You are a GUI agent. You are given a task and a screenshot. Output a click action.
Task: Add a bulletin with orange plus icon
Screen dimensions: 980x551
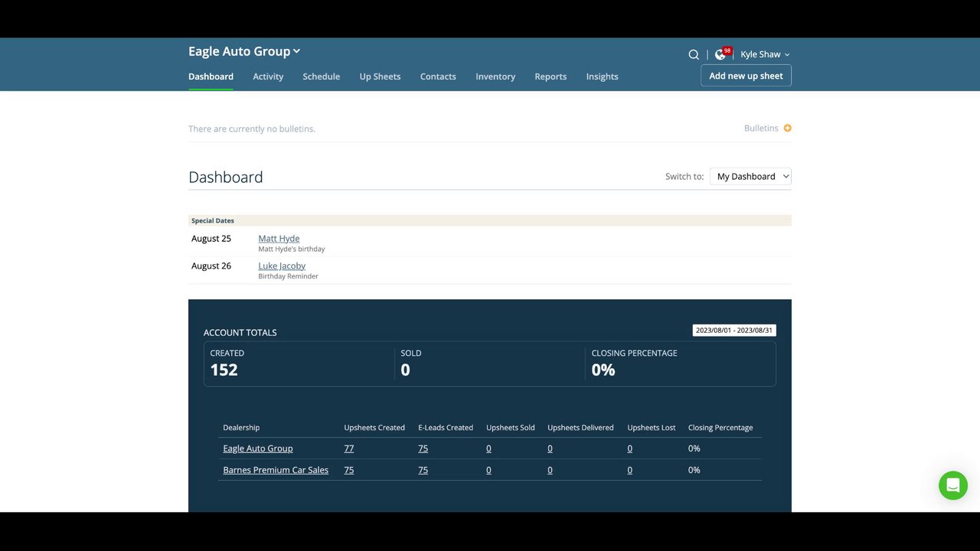pyautogui.click(x=787, y=129)
